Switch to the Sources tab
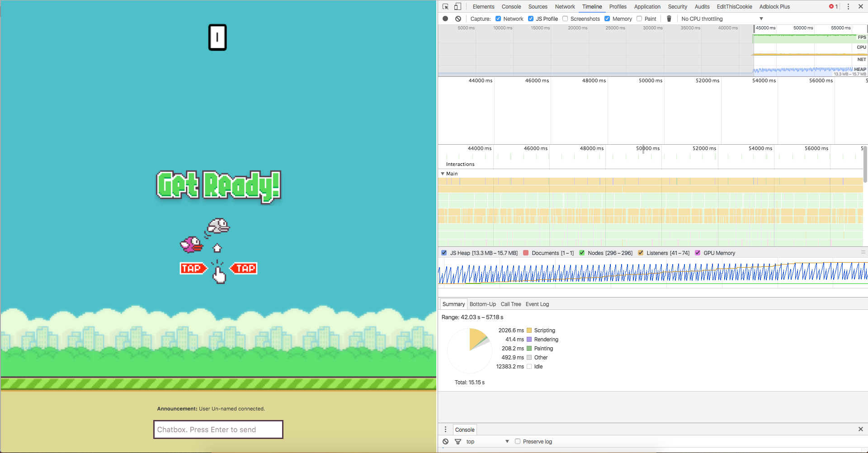The image size is (868, 453). pyautogui.click(x=538, y=6)
